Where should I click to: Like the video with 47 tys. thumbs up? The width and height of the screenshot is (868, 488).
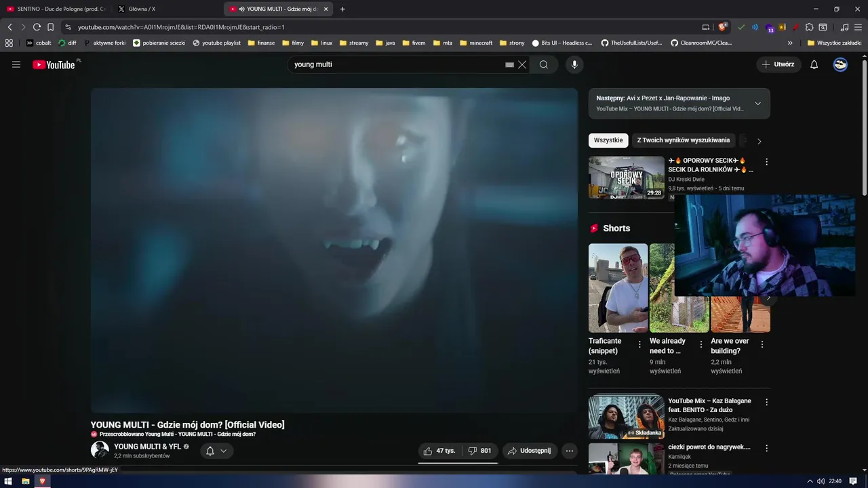pos(439,451)
